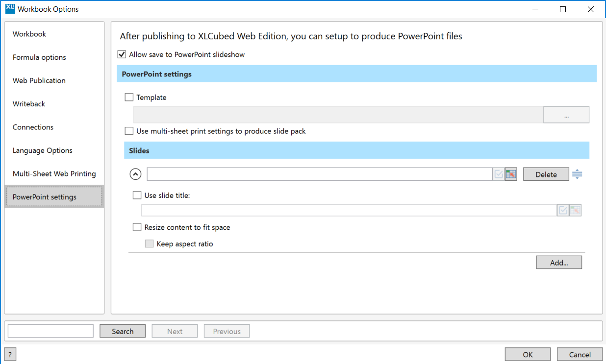Uncheck Allow save to PowerPoint slideshow
Screen dimensions: 606x364
click(x=122, y=54)
